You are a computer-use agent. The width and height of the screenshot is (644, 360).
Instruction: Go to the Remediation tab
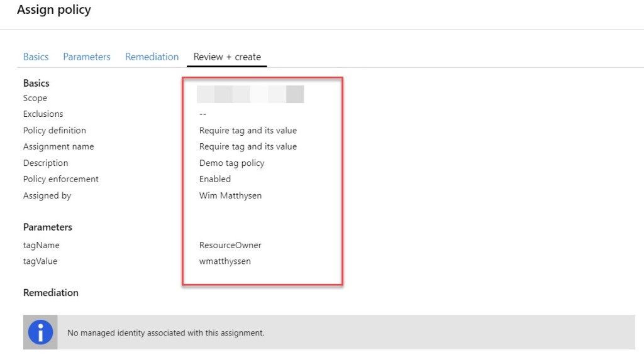[x=152, y=57]
